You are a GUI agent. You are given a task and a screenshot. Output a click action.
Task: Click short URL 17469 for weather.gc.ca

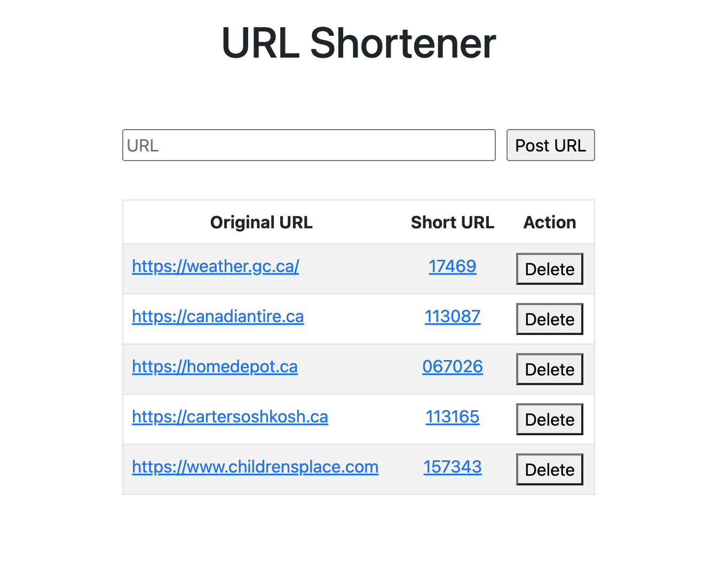452,266
